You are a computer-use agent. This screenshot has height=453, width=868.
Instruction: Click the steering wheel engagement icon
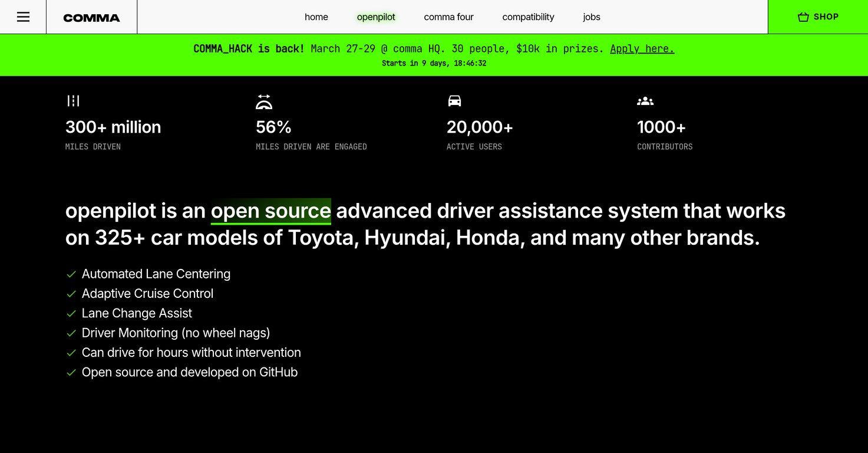click(x=264, y=101)
